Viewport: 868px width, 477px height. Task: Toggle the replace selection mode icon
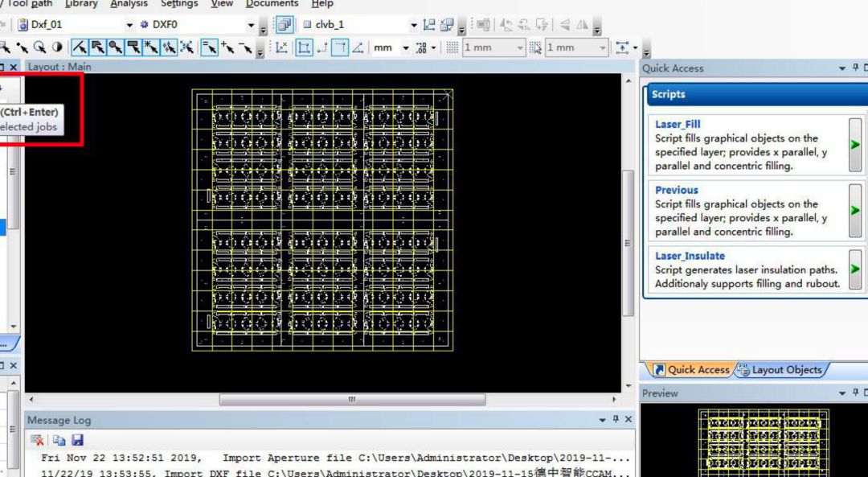click(x=209, y=47)
